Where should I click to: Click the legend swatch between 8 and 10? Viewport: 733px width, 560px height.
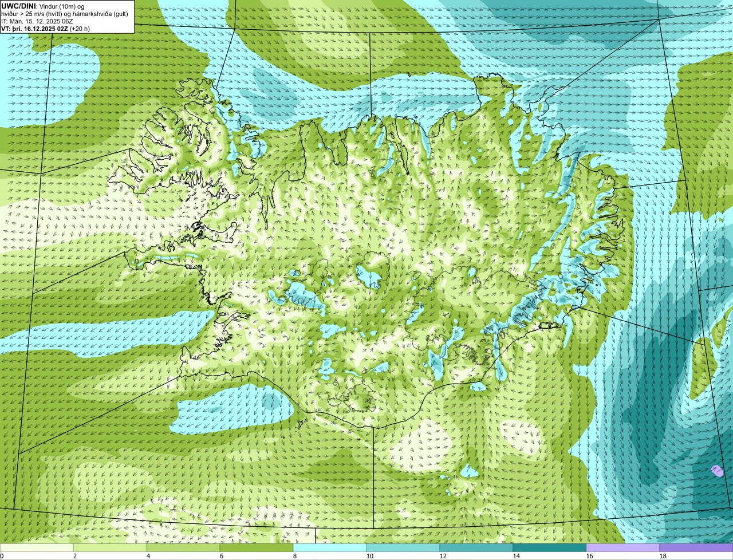[x=330, y=548]
